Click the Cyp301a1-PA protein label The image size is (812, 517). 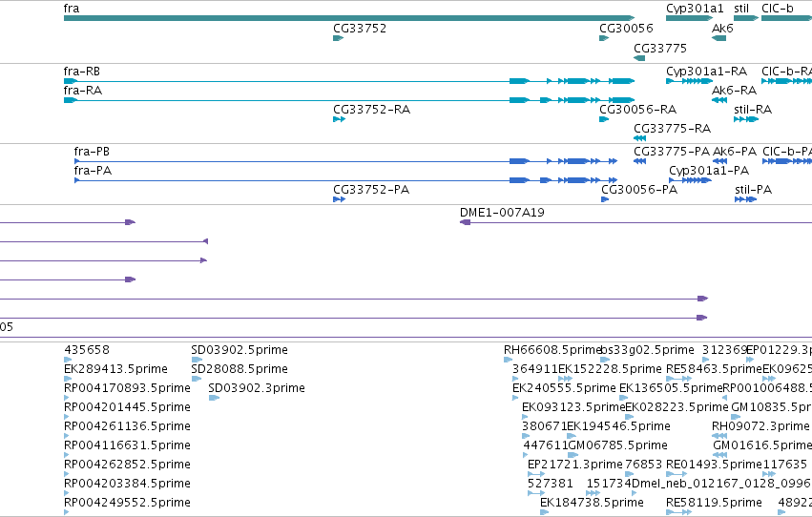pyautogui.click(x=709, y=171)
